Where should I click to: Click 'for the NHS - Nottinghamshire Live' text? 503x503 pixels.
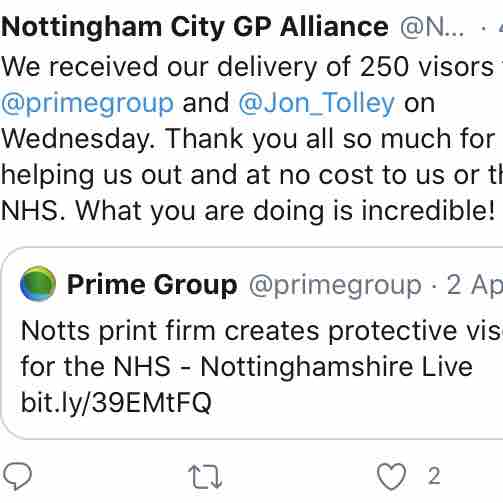247,367
